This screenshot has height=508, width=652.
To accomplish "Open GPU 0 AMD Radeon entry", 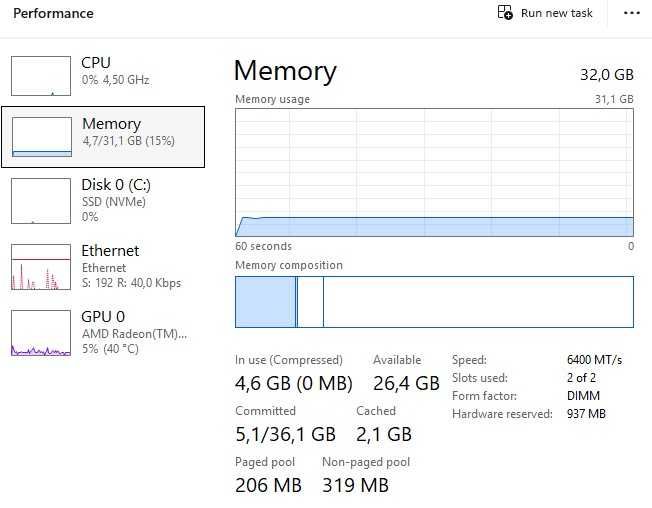I will point(133,333).
